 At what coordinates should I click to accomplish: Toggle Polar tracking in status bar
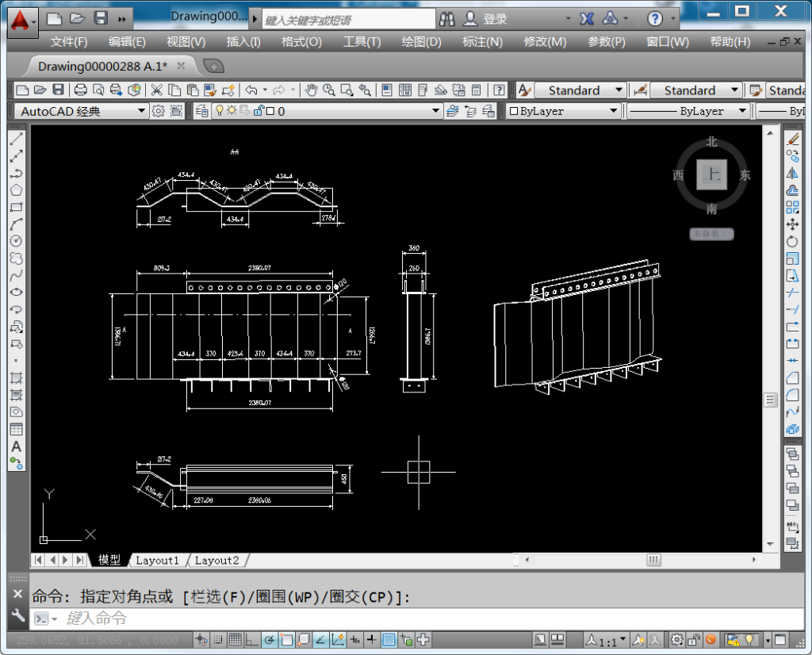click(270, 639)
